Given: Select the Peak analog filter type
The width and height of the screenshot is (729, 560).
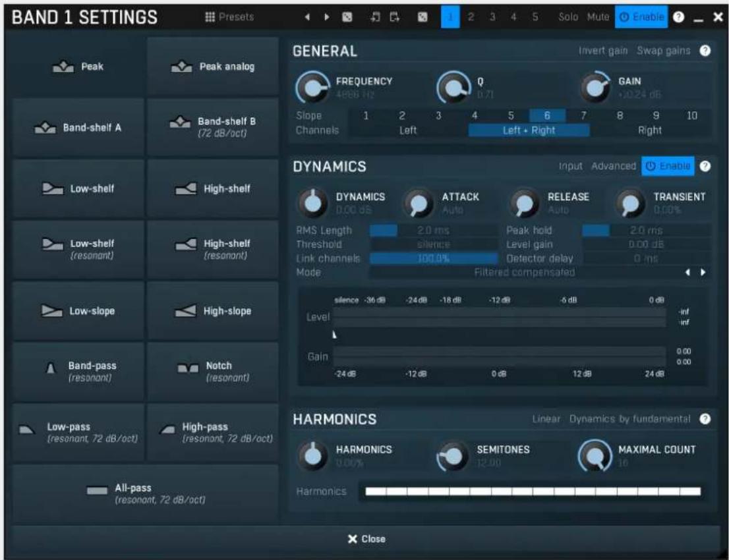Looking at the screenshot, I should [x=213, y=67].
